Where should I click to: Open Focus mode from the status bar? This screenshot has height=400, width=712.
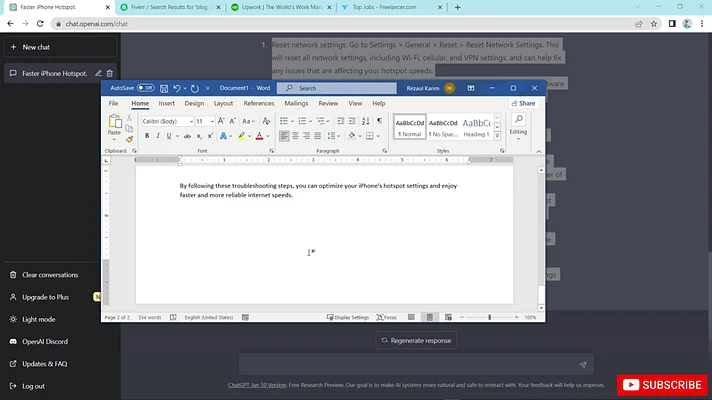pyautogui.click(x=387, y=317)
